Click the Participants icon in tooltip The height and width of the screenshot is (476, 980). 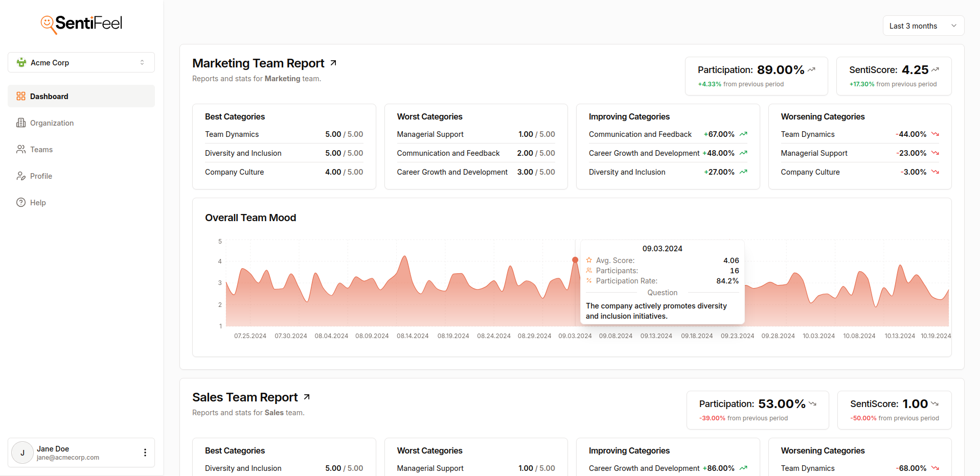tap(589, 270)
